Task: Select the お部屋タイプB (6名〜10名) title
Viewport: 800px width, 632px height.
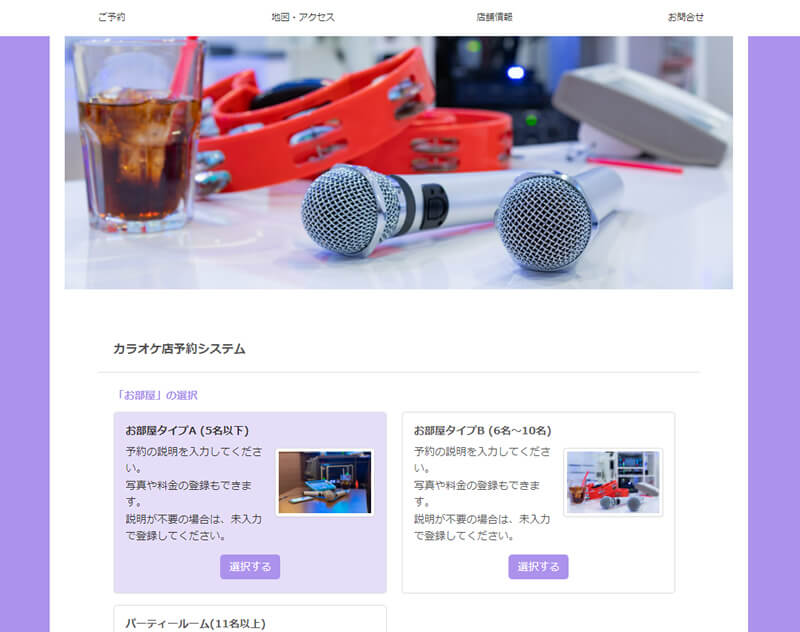Action: (x=482, y=430)
